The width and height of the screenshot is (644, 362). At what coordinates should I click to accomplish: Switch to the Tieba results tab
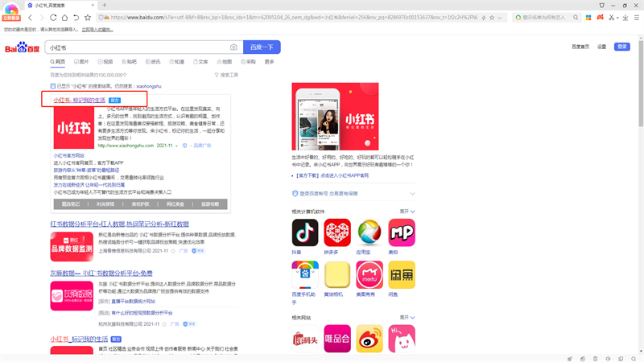coord(129,62)
